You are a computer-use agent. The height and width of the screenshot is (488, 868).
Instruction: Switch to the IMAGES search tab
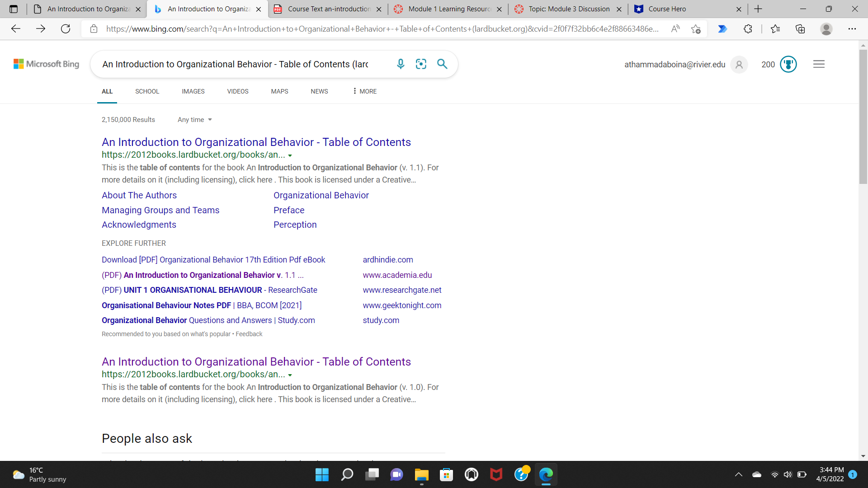click(x=193, y=91)
